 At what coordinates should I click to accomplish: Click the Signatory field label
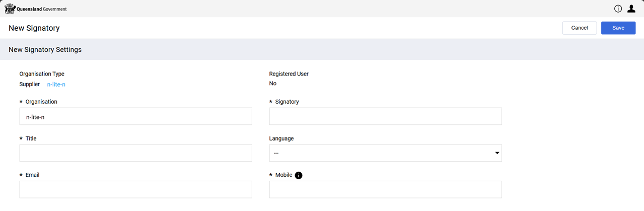point(287,102)
